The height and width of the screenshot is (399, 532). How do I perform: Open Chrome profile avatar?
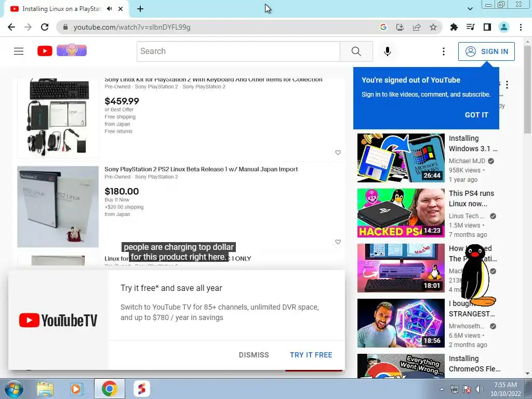point(504,27)
